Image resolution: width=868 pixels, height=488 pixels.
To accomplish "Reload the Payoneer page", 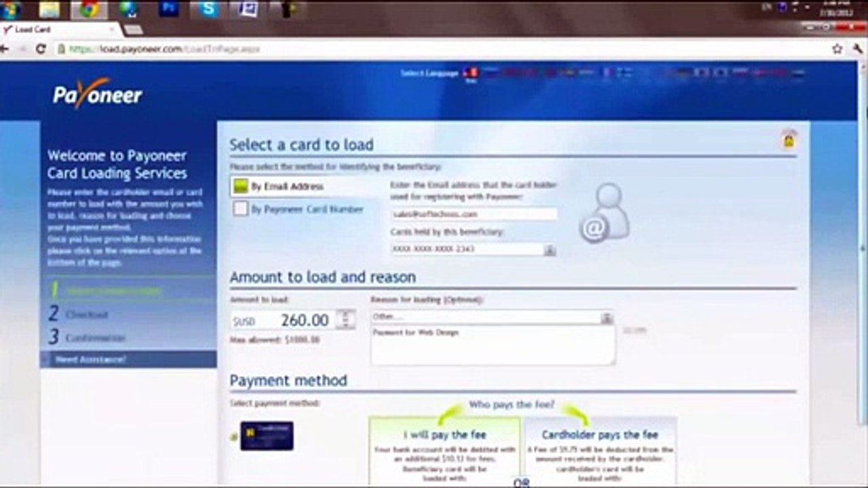I will pyautogui.click(x=41, y=49).
